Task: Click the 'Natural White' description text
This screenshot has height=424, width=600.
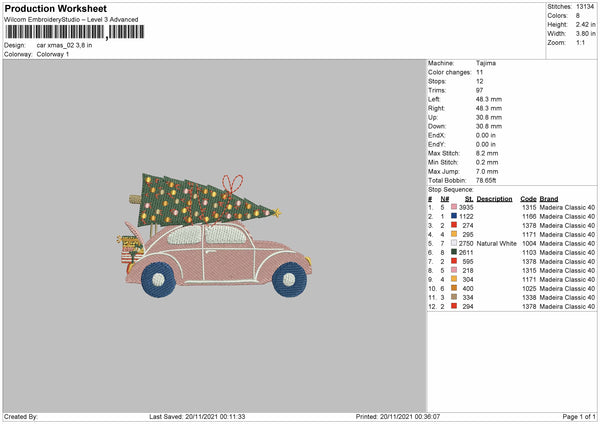Action: (497, 244)
